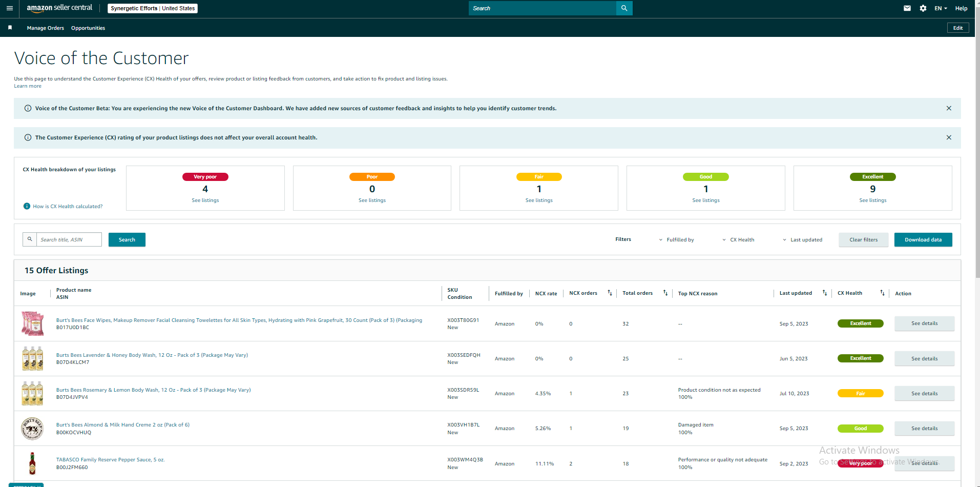Click the Clear filters button
This screenshot has width=980, height=487.
coord(864,239)
